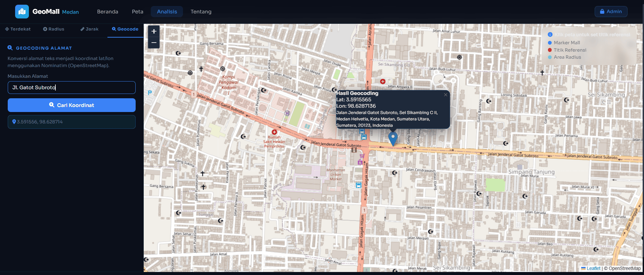644x275 pixels.
Task: Click the Geocoding Alamat heading
Action: tap(44, 48)
